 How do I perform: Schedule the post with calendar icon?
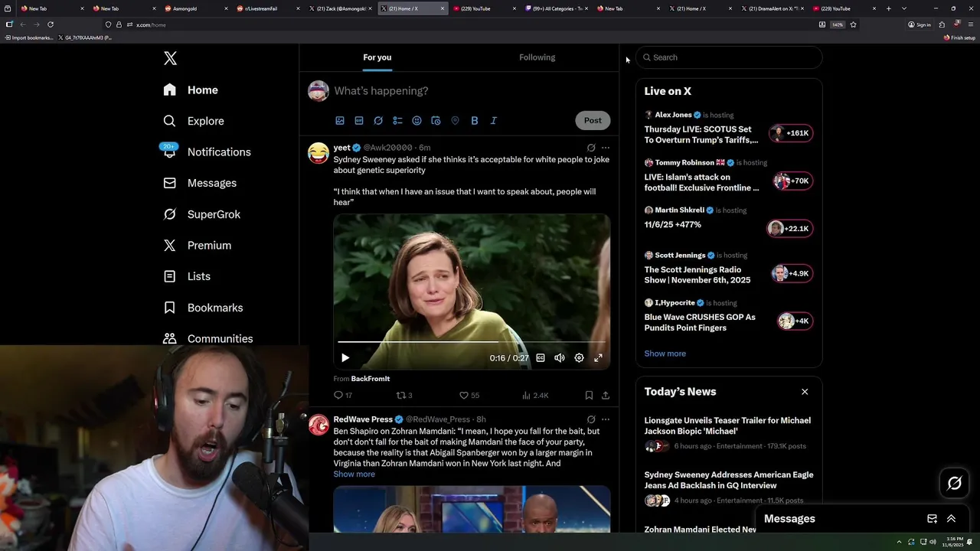(436, 121)
